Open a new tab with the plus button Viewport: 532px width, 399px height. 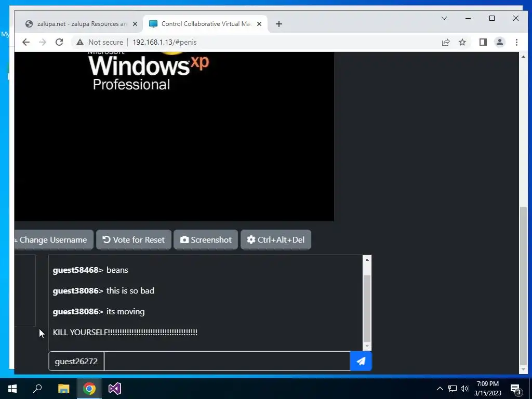278,24
